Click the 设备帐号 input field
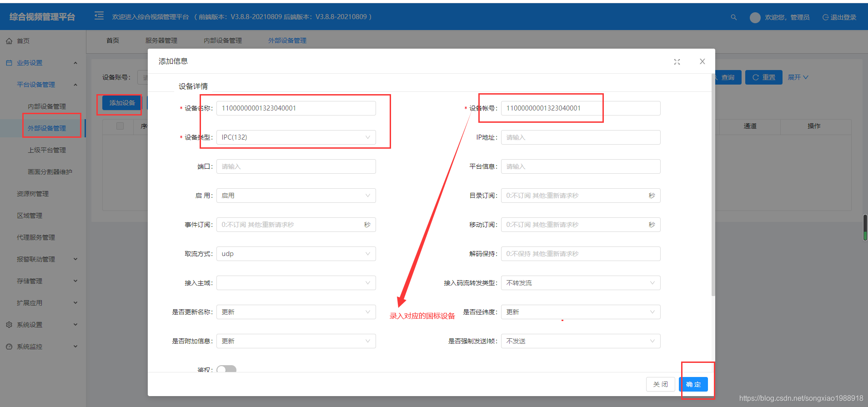Screen dimensions: 868x407 pos(581,108)
